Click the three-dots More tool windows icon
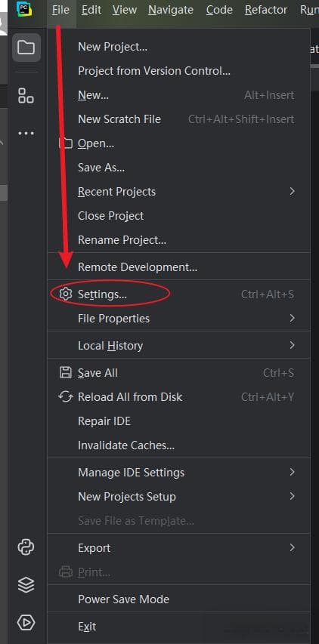The width and height of the screenshot is (319, 644). tap(26, 134)
